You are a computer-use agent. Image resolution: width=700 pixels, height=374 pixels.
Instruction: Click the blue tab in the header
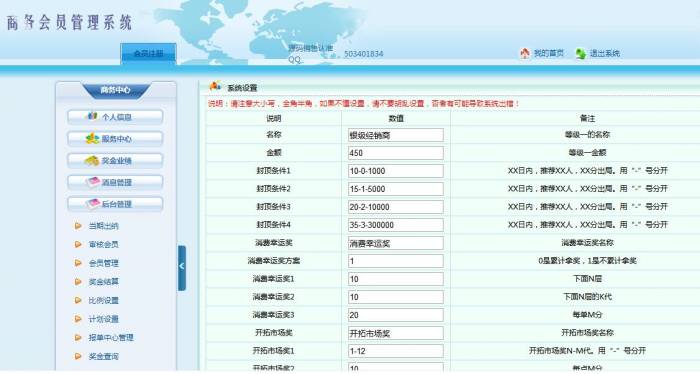148,54
